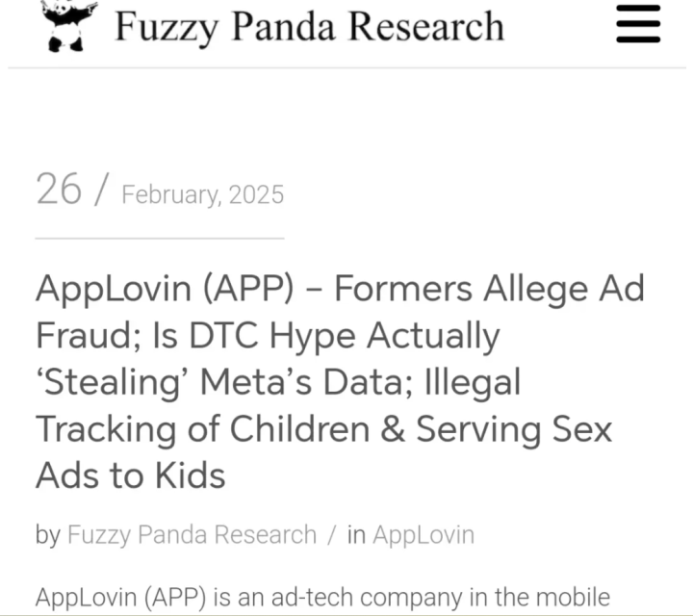This screenshot has height=616, width=693.
Task: Click the short divider line under the date
Action: pyautogui.click(x=160, y=237)
